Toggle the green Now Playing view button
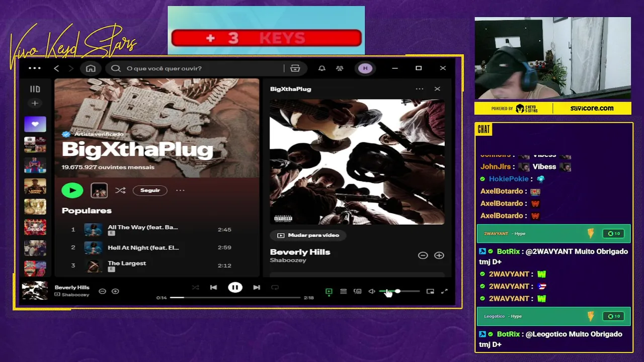Screen dimensions: 644x362 pyautogui.click(x=329, y=291)
